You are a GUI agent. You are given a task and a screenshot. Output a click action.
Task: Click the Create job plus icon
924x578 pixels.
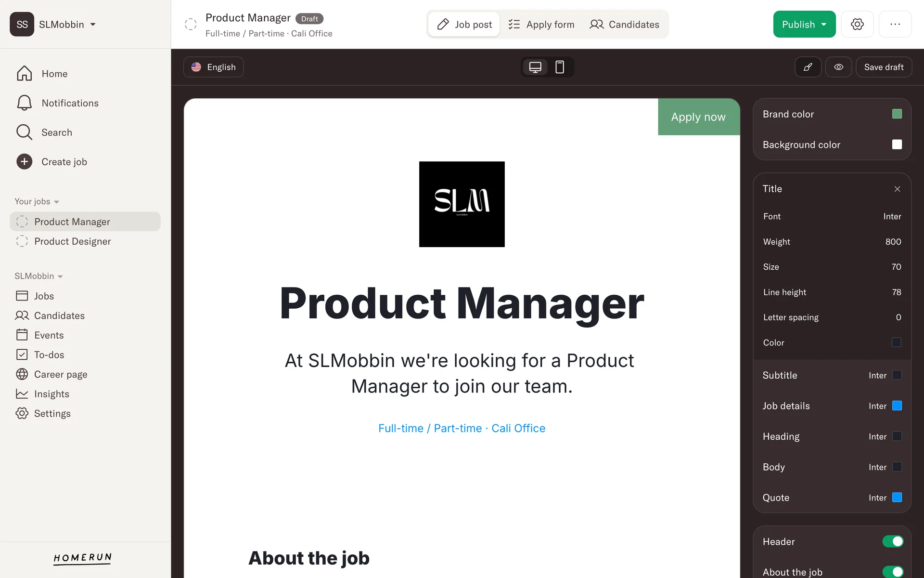coord(25,162)
